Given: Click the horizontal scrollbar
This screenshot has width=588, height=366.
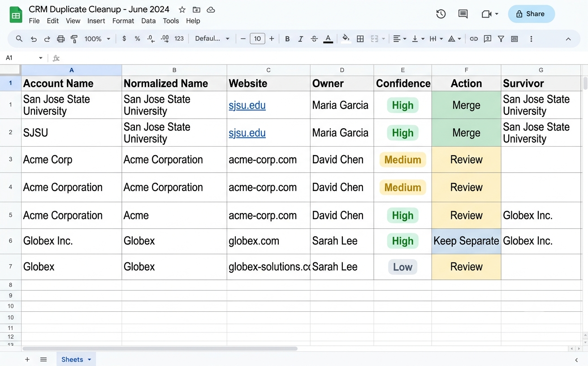Looking at the screenshot, I should tap(160, 349).
